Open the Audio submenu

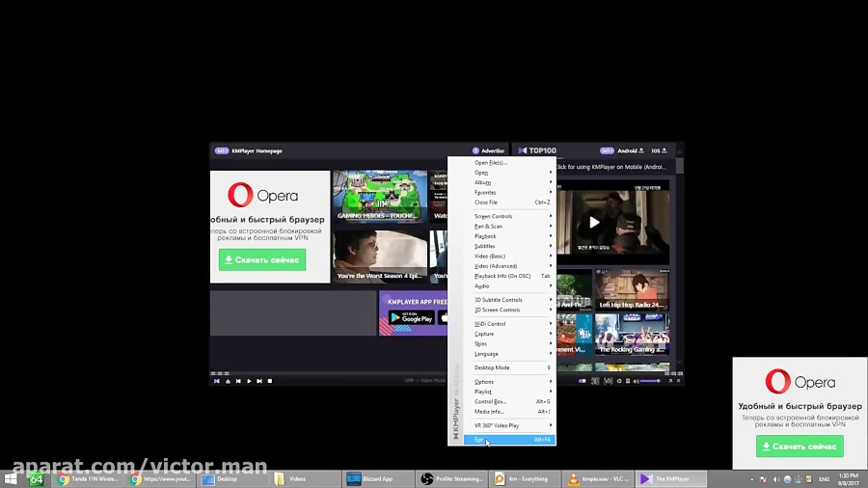pos(508,286)
